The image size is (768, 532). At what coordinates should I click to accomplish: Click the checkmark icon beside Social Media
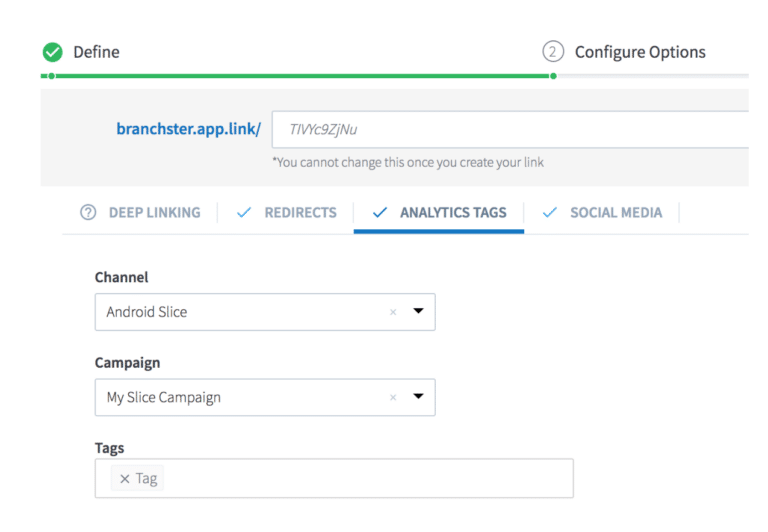tap(550, 212)
